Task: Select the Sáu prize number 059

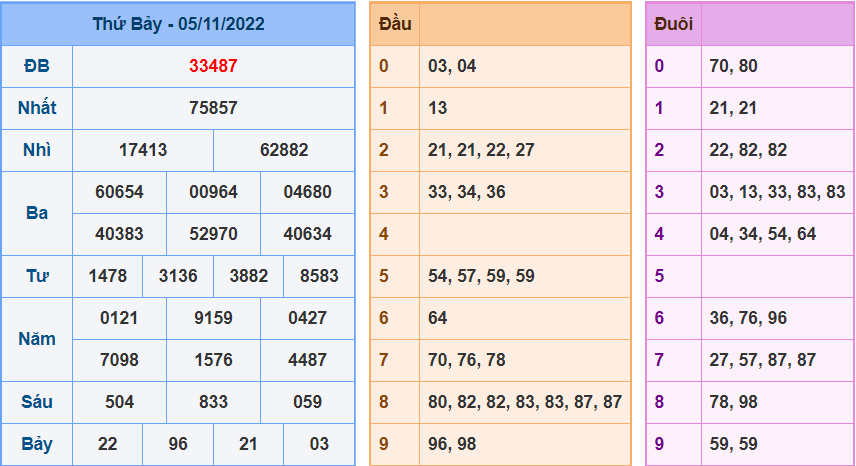Action: coord(307,402)
